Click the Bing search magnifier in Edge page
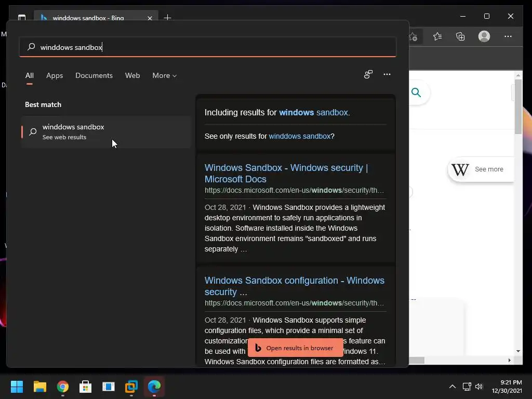Viewport: 532px width, 399px height. [416, 92]
